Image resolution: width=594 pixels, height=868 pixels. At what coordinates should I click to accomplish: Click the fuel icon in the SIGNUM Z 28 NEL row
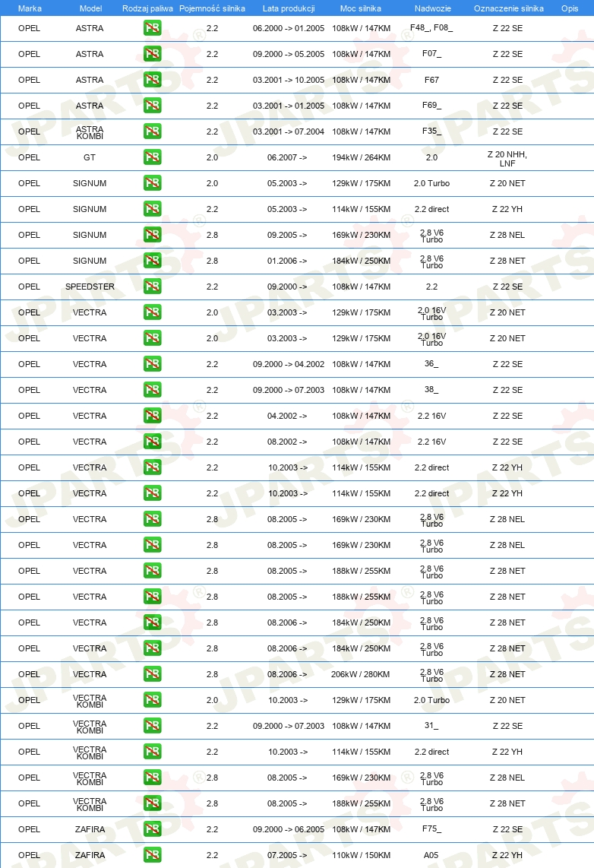pyautogui.click(x=152, y=235)
